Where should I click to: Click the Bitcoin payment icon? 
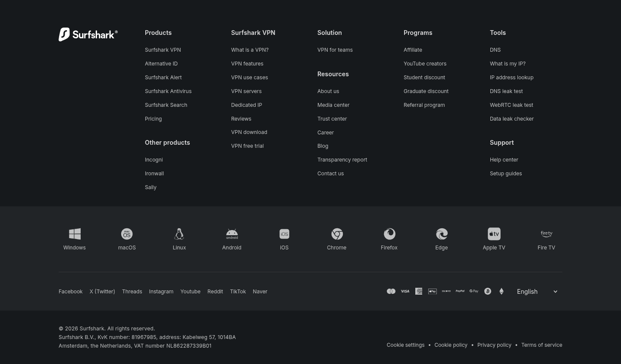point(488,292)
